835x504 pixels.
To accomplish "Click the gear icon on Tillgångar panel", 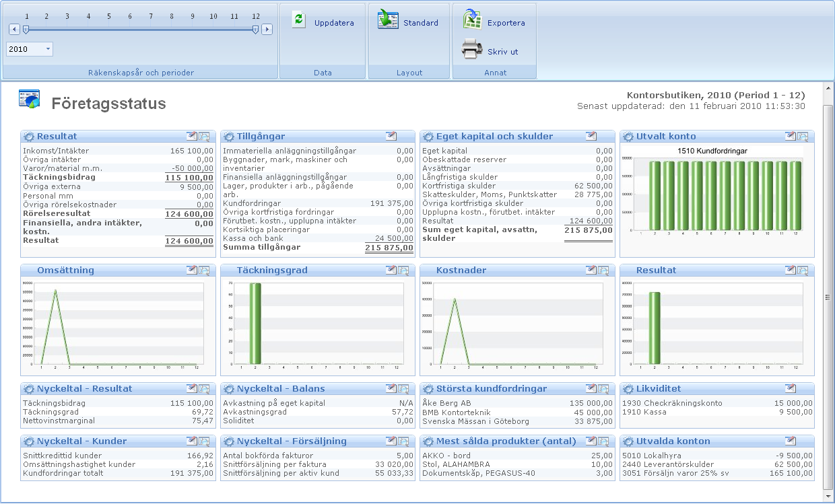I will tap(228, 137).
